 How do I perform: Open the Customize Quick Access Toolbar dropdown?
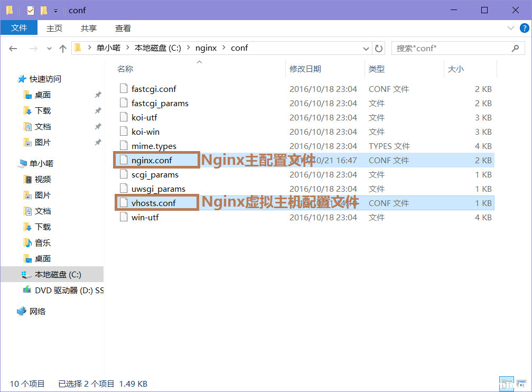click(x=55, y=11)
